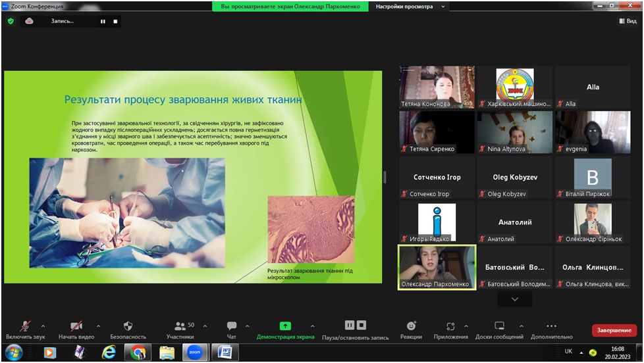Viewport: 644px width, 363px height.
Task: Toggle camera with Начать видео
Action: coord(76,330)
